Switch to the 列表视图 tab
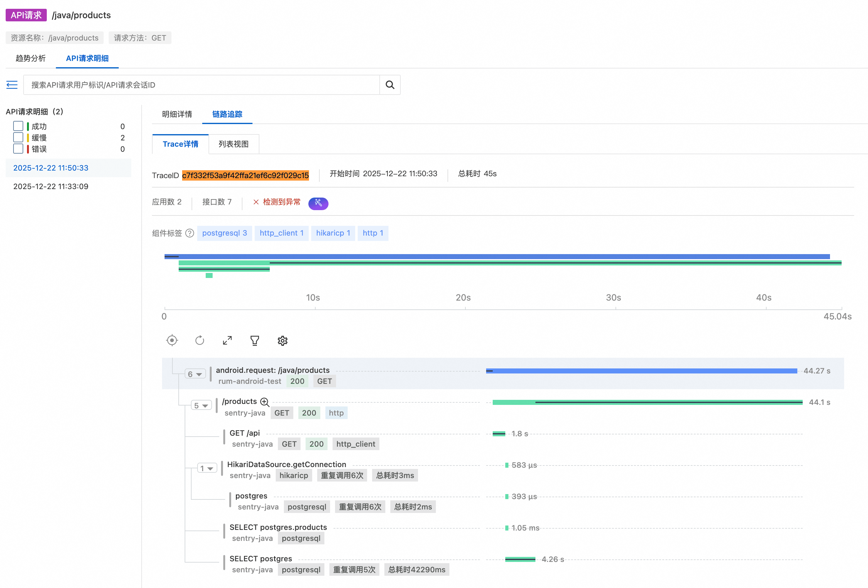The width and height of the screenshot is (868, 588). (233, 144)
